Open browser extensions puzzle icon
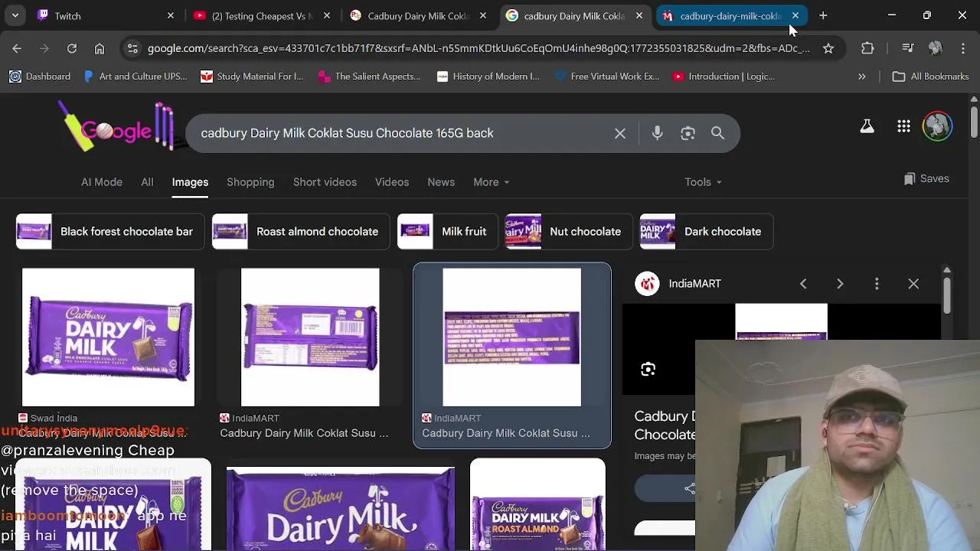Screen dimensions: 980x551 tap(867, 48)
